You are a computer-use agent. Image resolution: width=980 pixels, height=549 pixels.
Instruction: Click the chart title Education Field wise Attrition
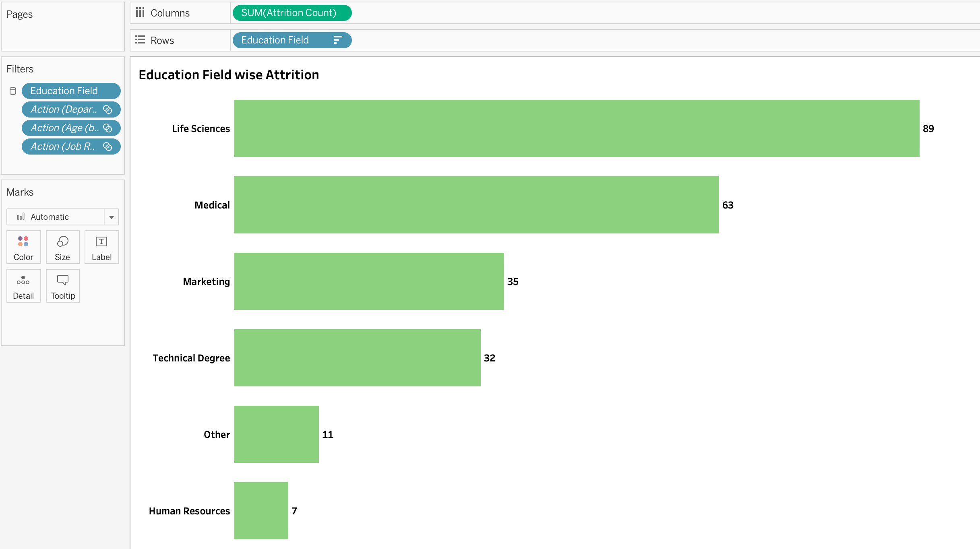click(229, 74)
